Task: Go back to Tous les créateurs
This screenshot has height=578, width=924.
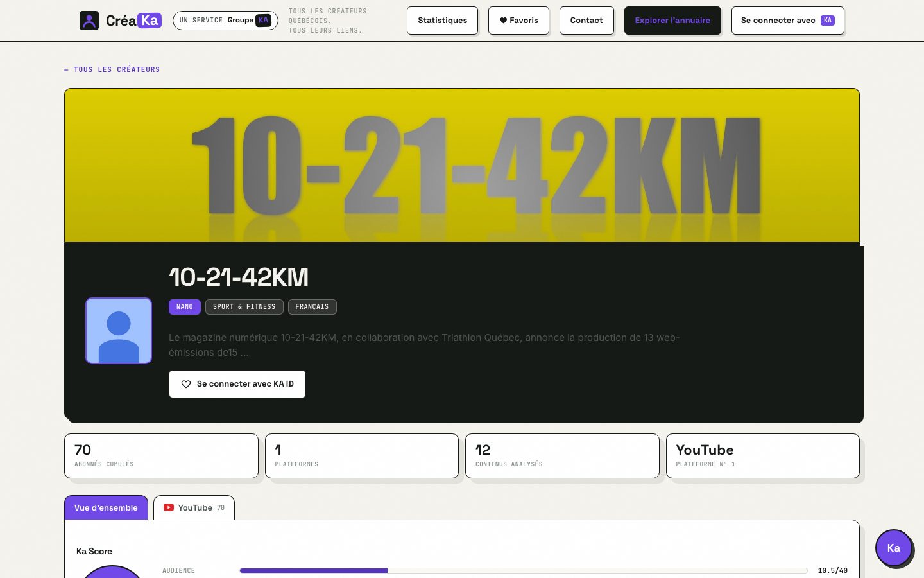Action: pyautogui.click(x=112, y=69)
